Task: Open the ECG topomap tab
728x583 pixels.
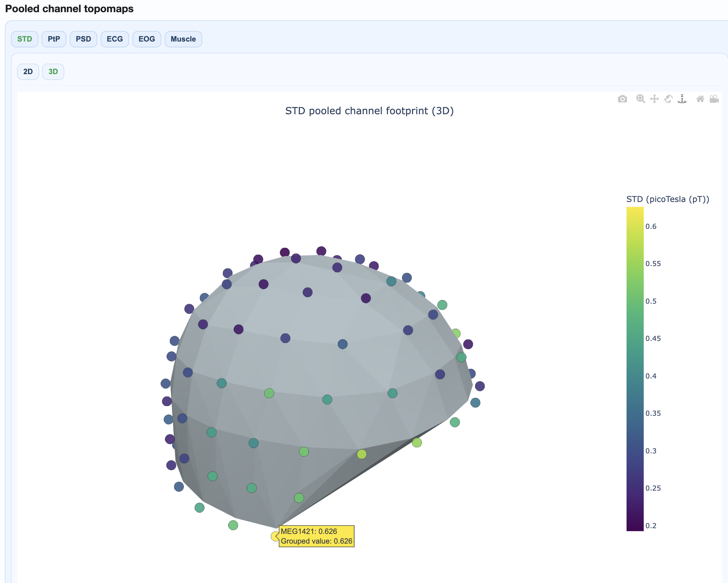Action: point(115,39)
